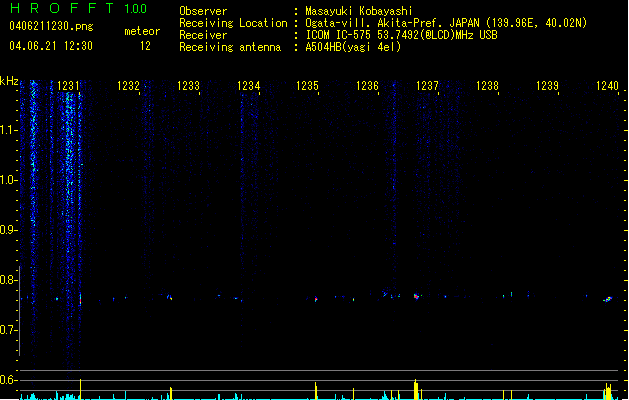The width and height of the screenshot is (629, 400).
Task: Click the 1238 time marker
Action: tap(487, 86)
